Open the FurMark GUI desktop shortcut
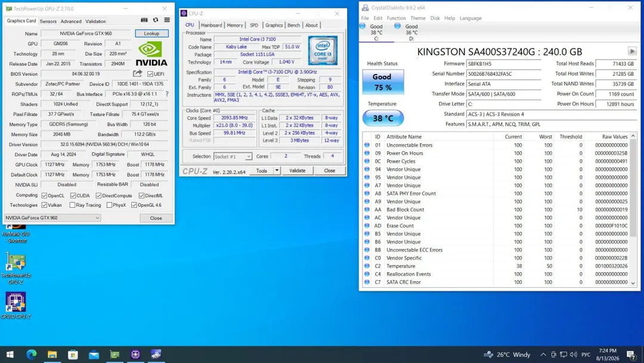The width and height of the screenshot is (644, 363). (16, 233)
